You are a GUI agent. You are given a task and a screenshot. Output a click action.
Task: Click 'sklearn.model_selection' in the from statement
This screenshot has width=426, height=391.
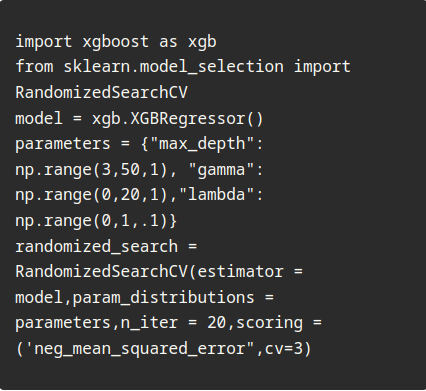(173, 67)
